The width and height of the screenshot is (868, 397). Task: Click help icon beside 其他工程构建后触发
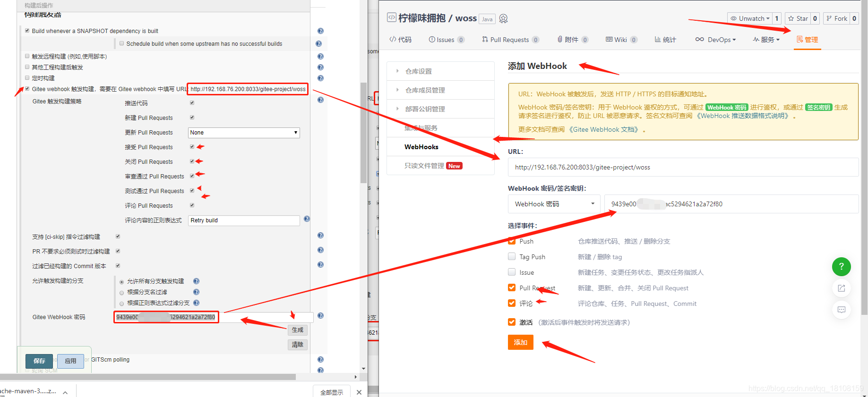coord(320,68)
